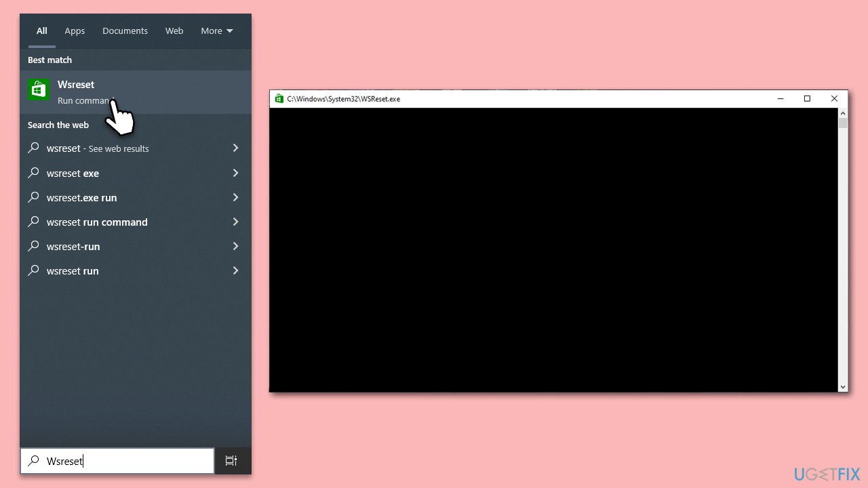Switch to the All search tab
This screenshot has height=488, width=868.
click(42, 31)
